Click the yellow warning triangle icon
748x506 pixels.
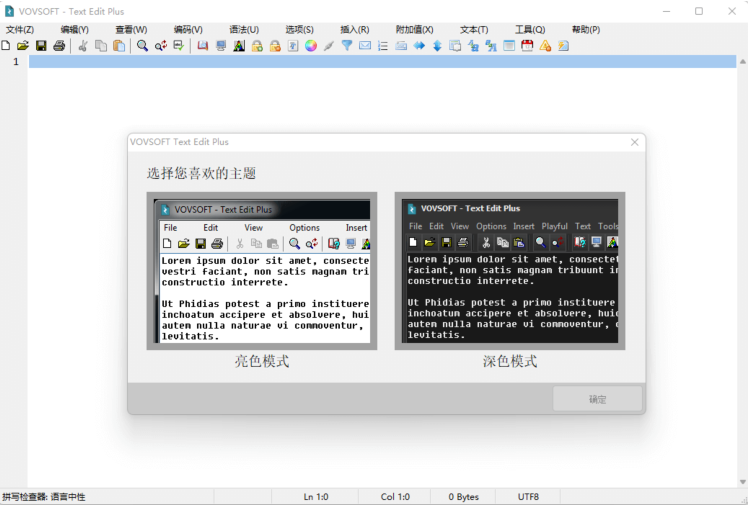pyautogui.click(x=545, y=46)
